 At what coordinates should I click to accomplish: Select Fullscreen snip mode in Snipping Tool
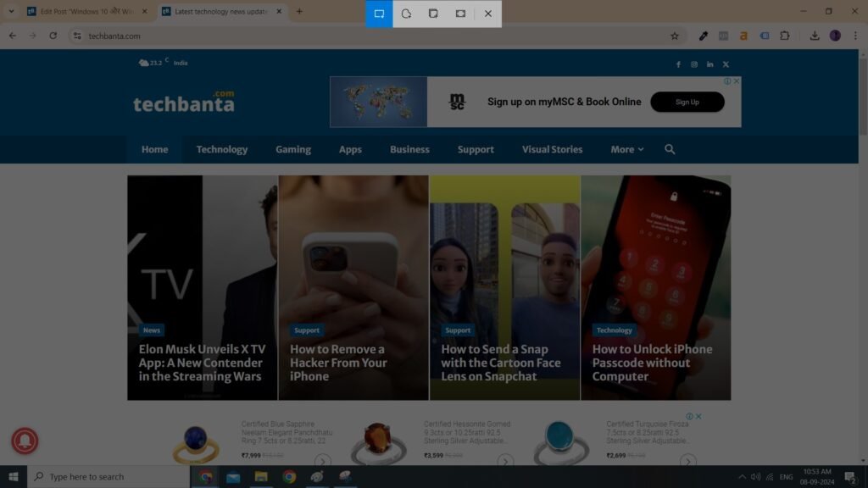tap(460, 14)
